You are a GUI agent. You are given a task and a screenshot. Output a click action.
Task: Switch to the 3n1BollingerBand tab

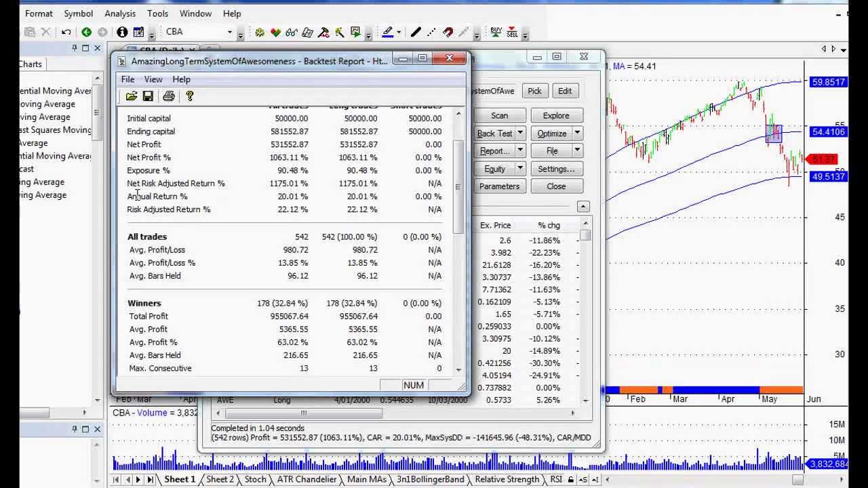click(431, 479)
